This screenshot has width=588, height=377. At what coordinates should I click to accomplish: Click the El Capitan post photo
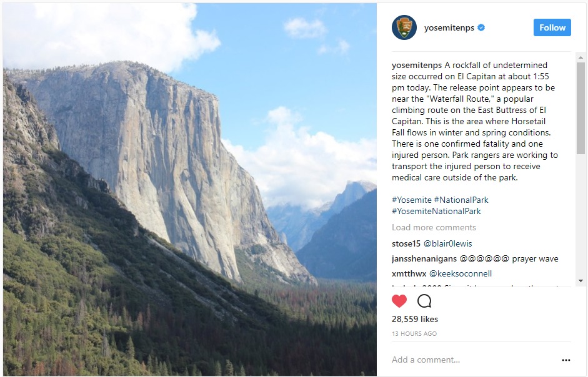coord(189,189)
